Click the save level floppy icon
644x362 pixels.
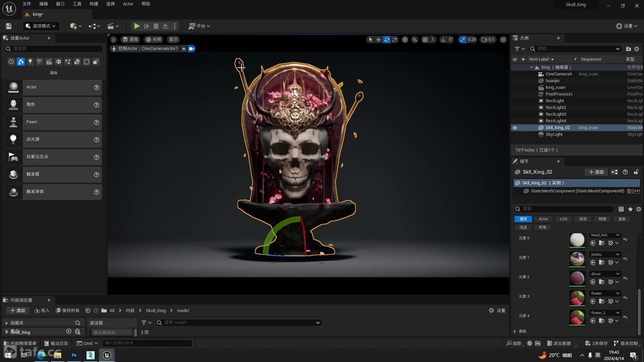9,26
